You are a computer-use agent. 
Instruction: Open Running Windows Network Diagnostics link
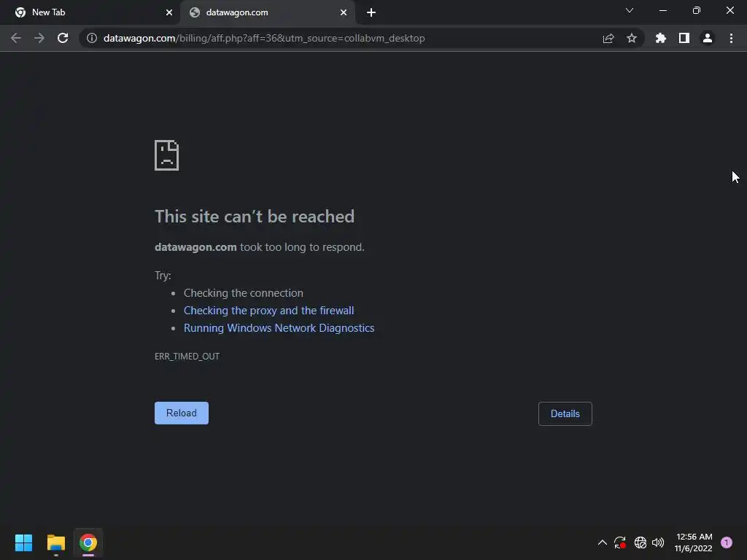(279, 328)
